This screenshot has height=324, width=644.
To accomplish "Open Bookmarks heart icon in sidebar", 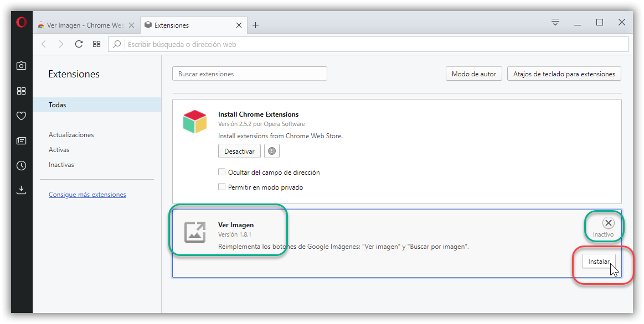I will tap(22, 116).
